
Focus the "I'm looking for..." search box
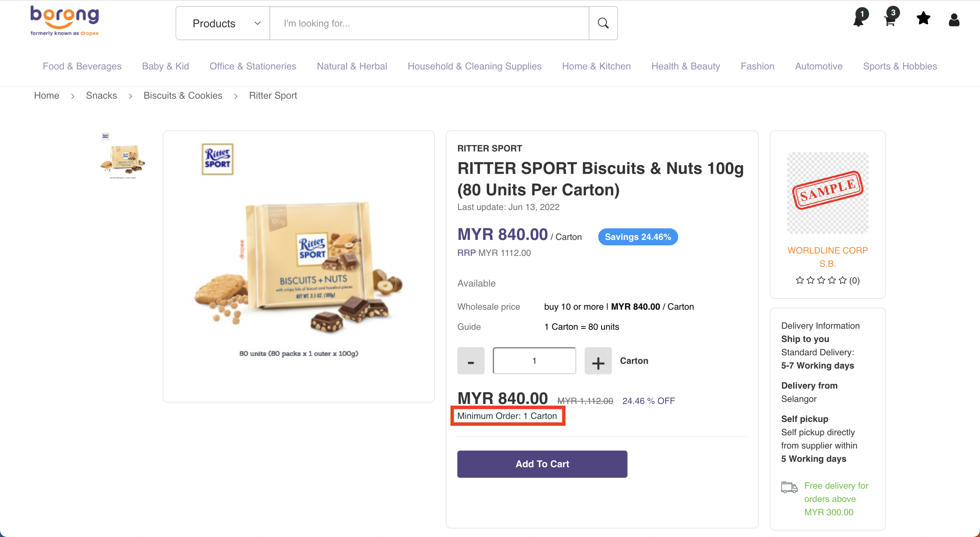pos(429,23)
